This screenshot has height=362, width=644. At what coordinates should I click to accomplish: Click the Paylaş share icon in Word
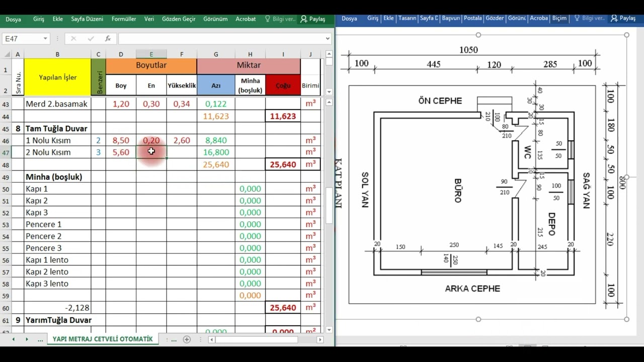click(x=614, y=18)
